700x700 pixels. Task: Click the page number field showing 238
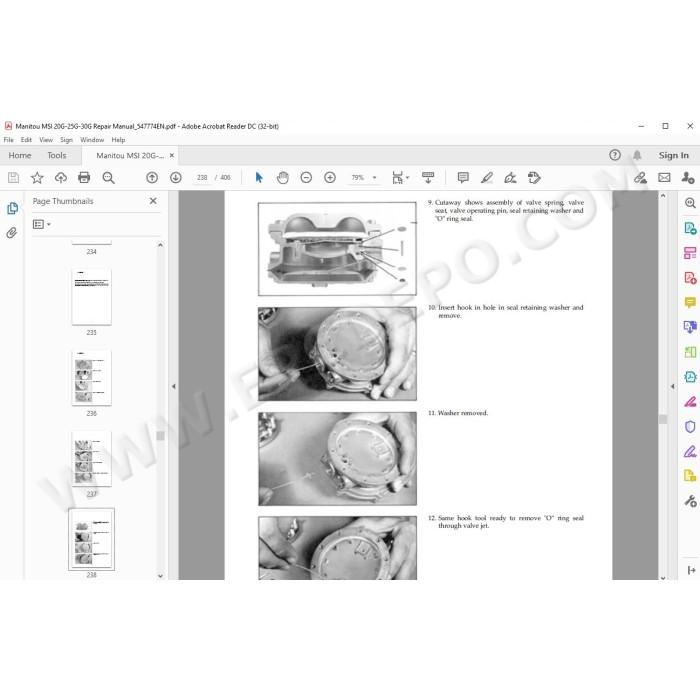tap(202, 178)
